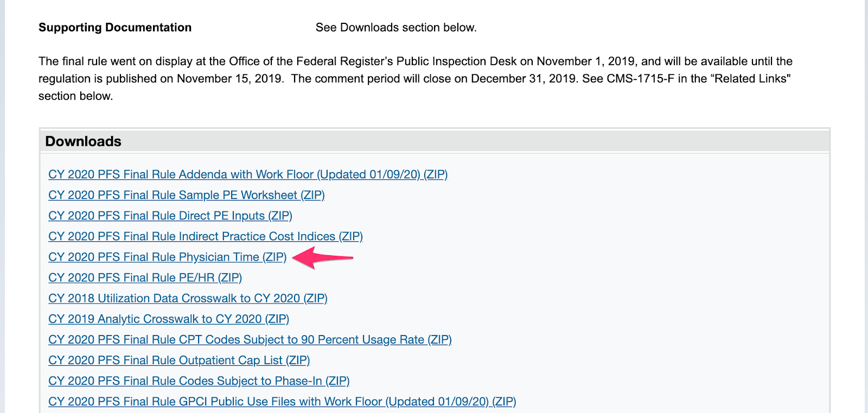
Task: Download the Final Rule PE/HR ZIP
Action: coord(145,278)
